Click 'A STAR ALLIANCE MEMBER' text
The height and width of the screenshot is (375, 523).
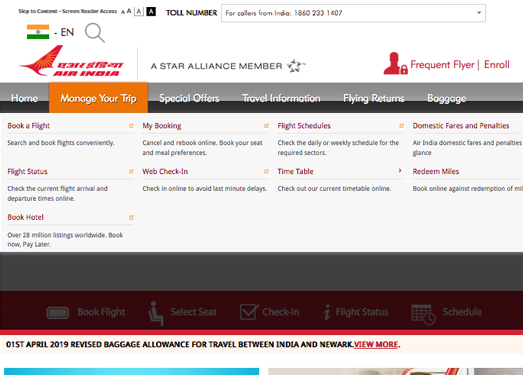[x=216, y=66]
